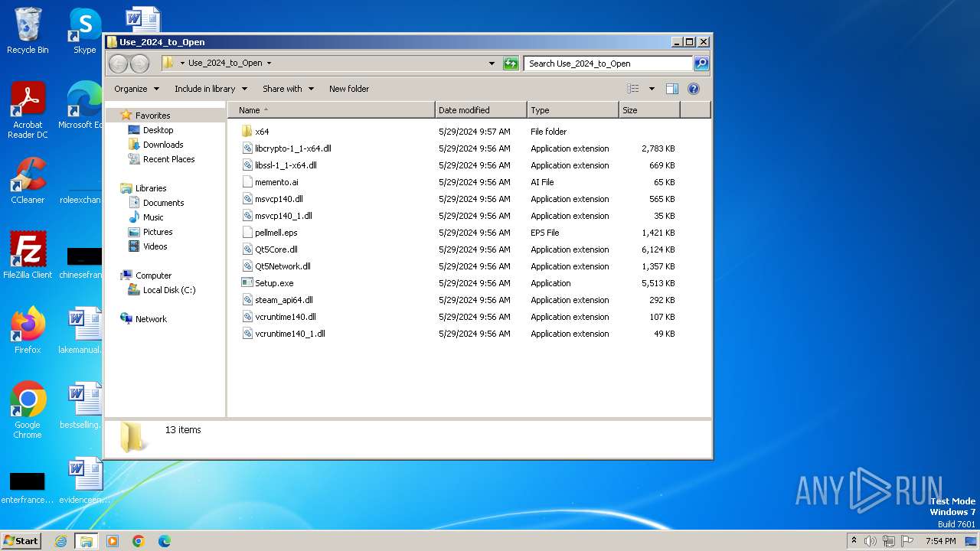This screenshot has height=551, width=980.
Task: Select Libraries in navigation pane
Action: (x=151, y=188)
